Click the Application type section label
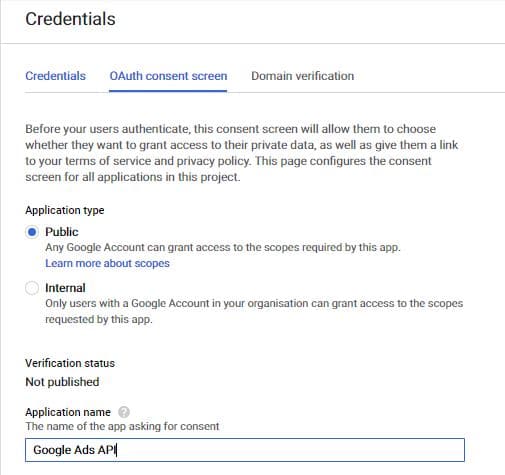The width and height of the screenshot is (505, 475). click(x=65, y=210)
